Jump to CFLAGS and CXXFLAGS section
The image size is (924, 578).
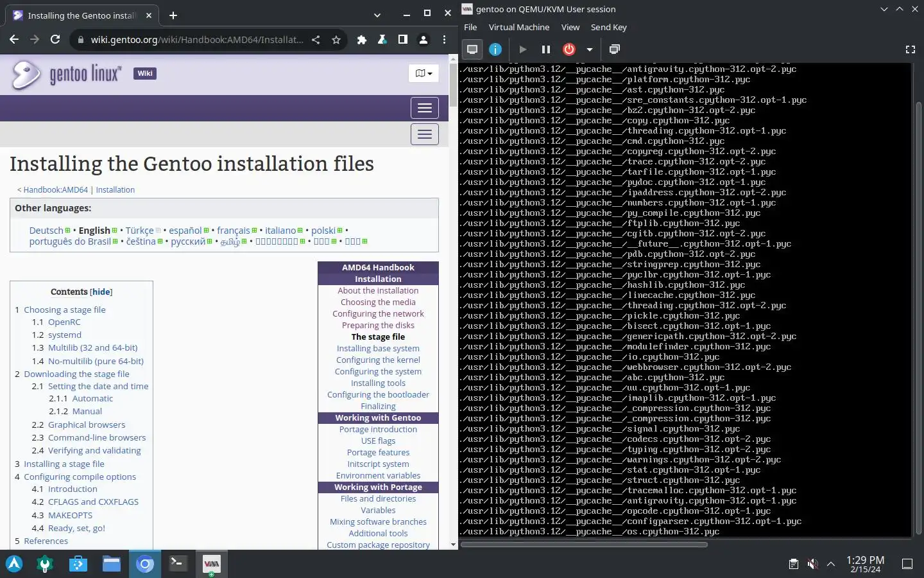tap(93, 502)
